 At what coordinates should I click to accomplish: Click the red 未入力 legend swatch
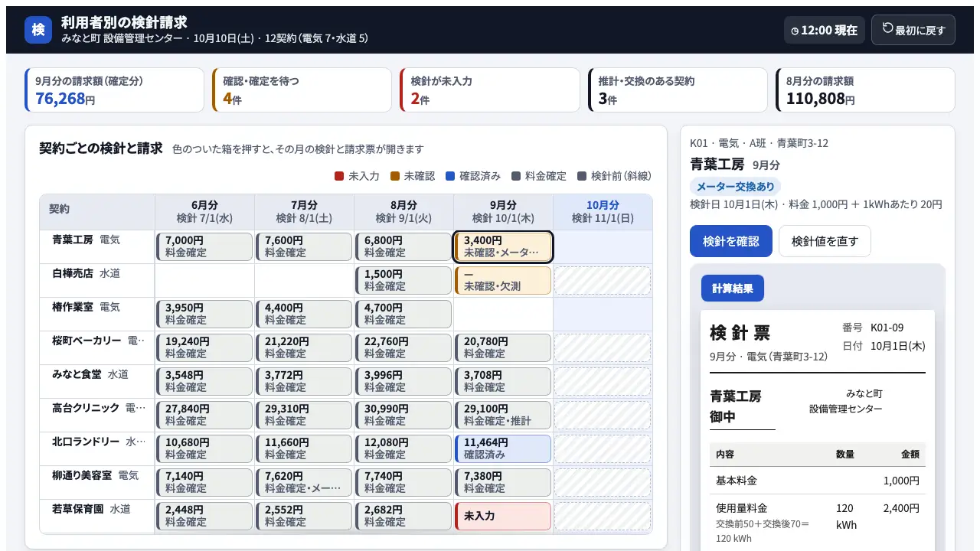[x=339, y=176]
